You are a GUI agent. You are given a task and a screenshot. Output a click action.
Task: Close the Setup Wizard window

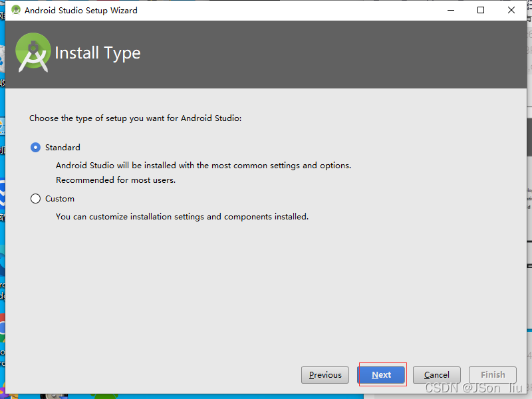pyautogui.click(x=511, y=10)
